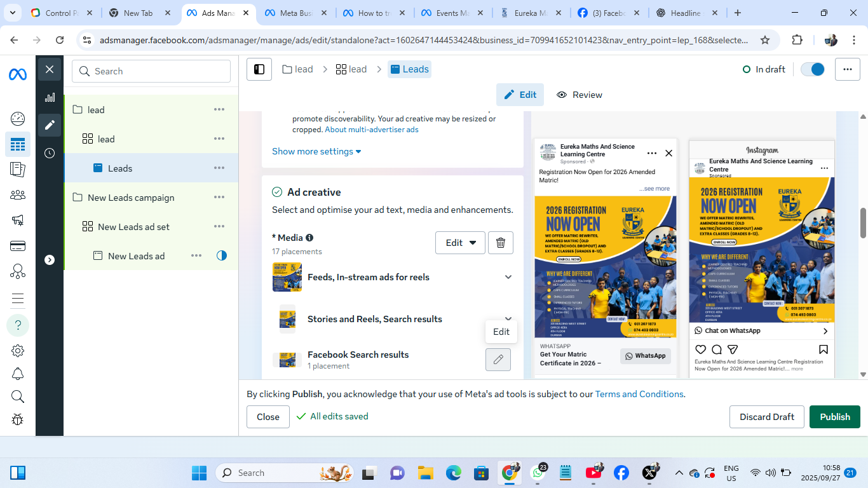Click the pencil edit icon for Facebook Search results
The height and width of the screenshot is (488, 868).
[498, 360]
